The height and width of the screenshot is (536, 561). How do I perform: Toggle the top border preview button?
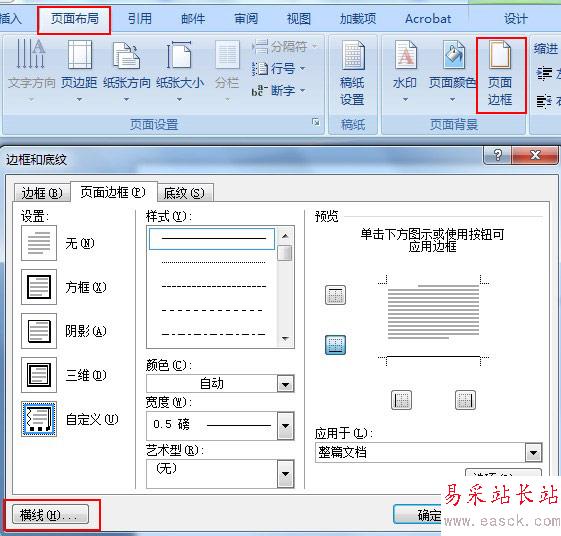pos(335,295)
